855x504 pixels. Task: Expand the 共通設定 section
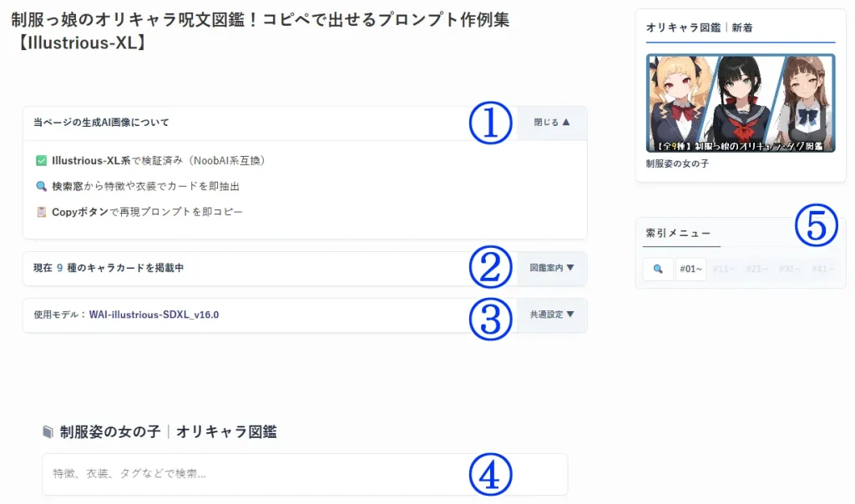click(552, 315)
